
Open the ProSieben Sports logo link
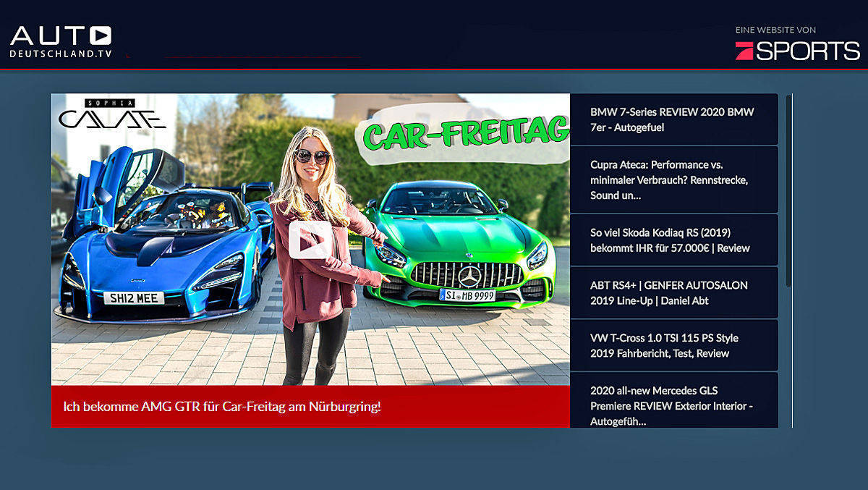797,51
